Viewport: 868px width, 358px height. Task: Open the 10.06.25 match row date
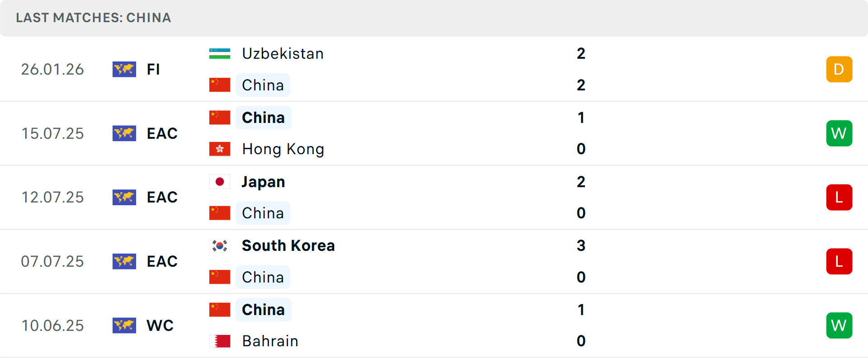(52, 325)
